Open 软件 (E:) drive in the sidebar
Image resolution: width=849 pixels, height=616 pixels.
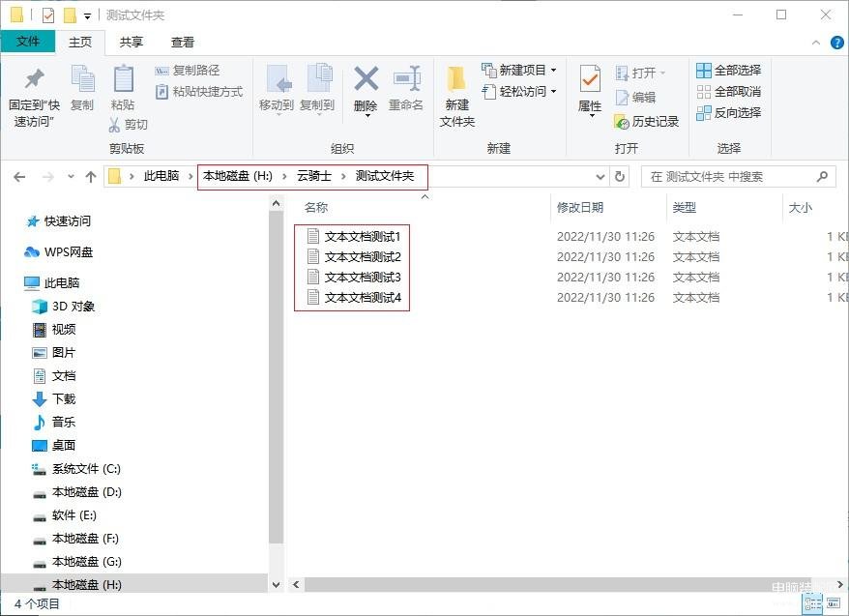(65, 515)
